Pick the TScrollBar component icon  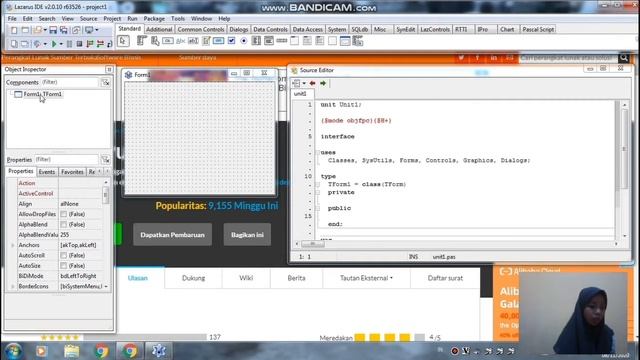click(282, 41)
